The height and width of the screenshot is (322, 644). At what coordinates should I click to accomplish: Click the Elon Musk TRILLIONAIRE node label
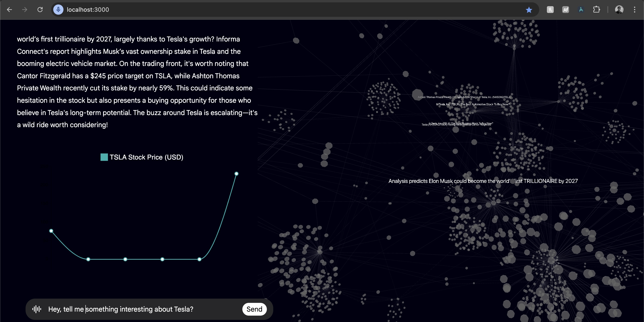coord(483,181)
